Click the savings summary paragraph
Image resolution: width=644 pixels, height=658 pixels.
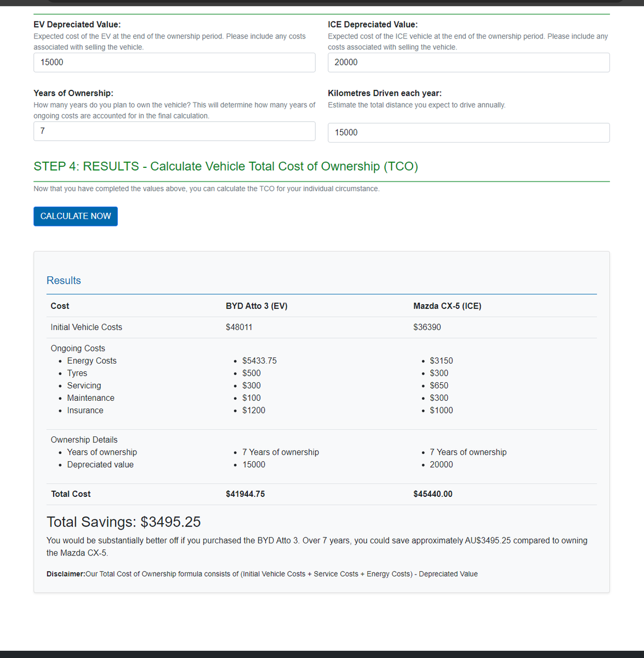pos(317,547)
